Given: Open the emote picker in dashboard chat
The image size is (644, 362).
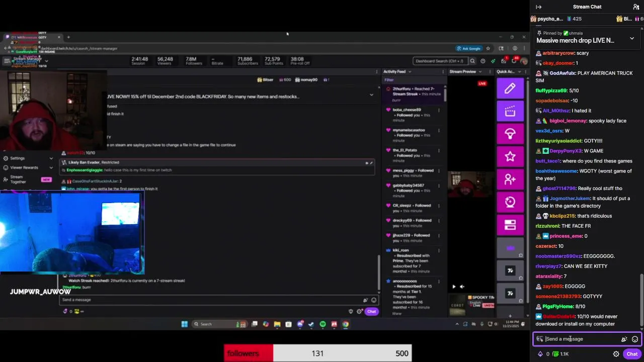Looking at the screenshot, I should click(x=373, y=300).
